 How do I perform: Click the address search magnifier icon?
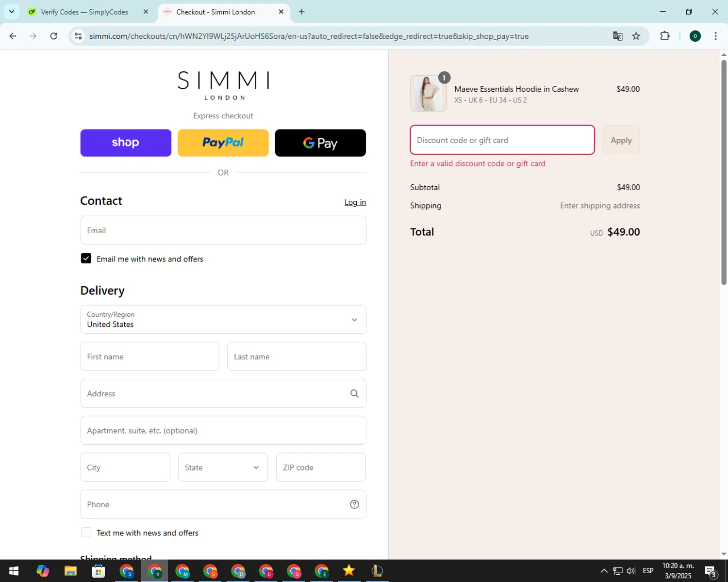(x=354, y=393)
